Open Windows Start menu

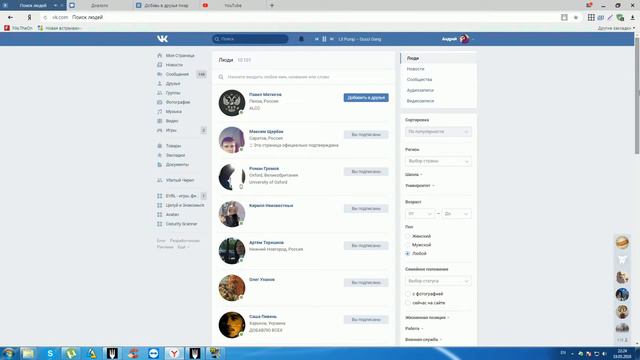(8, 353)
